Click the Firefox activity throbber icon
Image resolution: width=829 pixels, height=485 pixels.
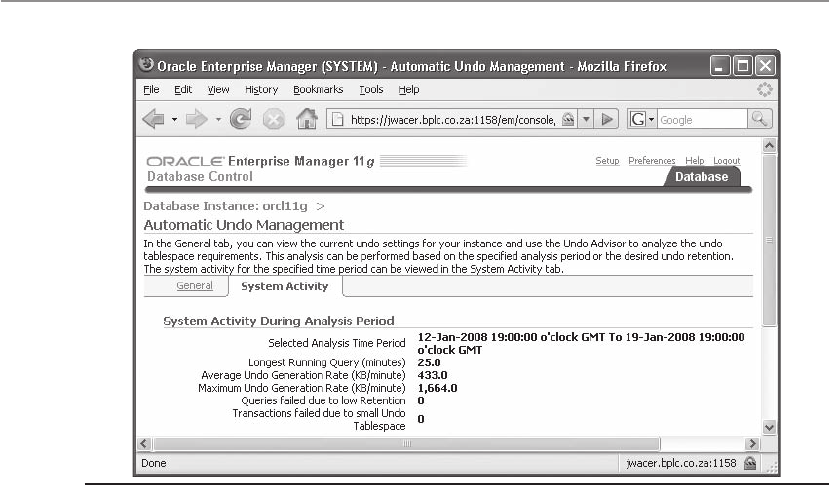coord(764,89)
